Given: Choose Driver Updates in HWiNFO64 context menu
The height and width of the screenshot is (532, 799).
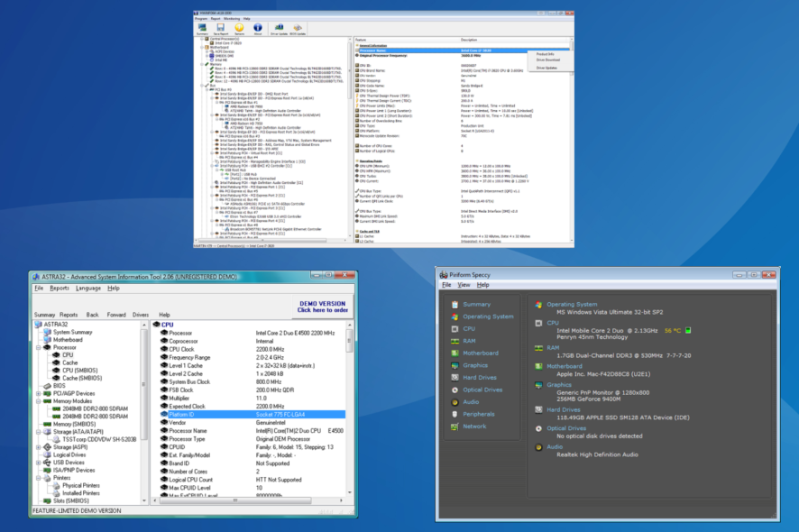Looking at the screenshot, I should point(546,68).
